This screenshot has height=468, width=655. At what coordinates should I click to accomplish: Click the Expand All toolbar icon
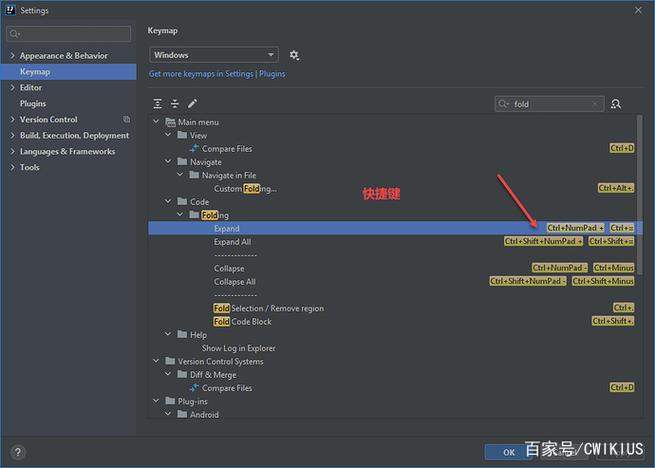(157, 104)
